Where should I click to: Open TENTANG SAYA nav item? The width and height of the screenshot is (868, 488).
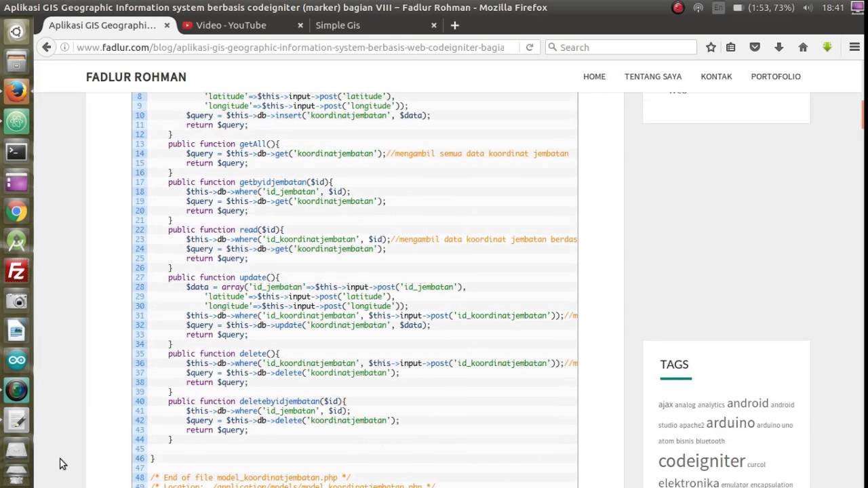[x=653, y=77]
